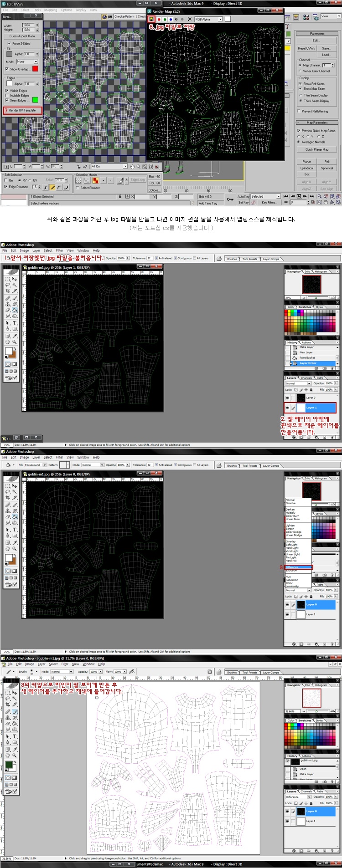Select Make Layer history state in first Photoshop
The width and height of the screenshot is (342, 868).
click(x=306, y=347)
